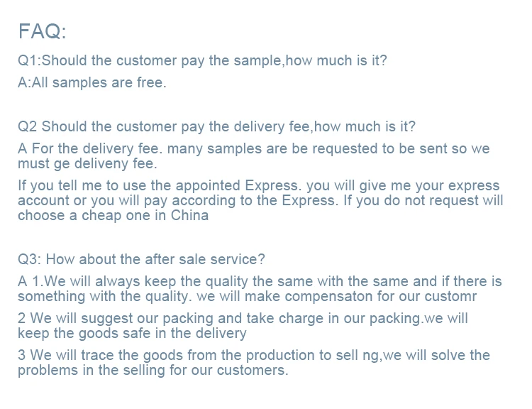Viewport: 532px width, 409px height.
Task: Select the Q2 question about the delivery fee
Action: pyautogui.click(x=216, y=127)
